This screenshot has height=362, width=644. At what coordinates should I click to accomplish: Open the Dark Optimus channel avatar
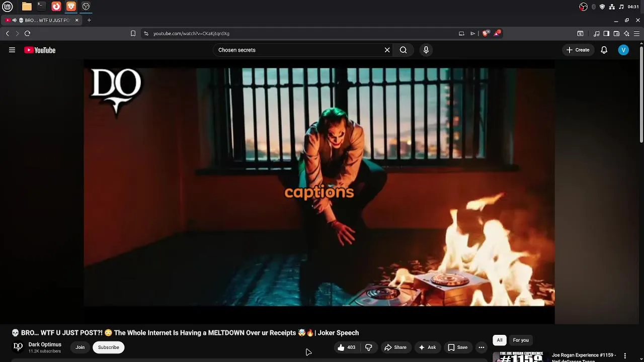[18, 347]
